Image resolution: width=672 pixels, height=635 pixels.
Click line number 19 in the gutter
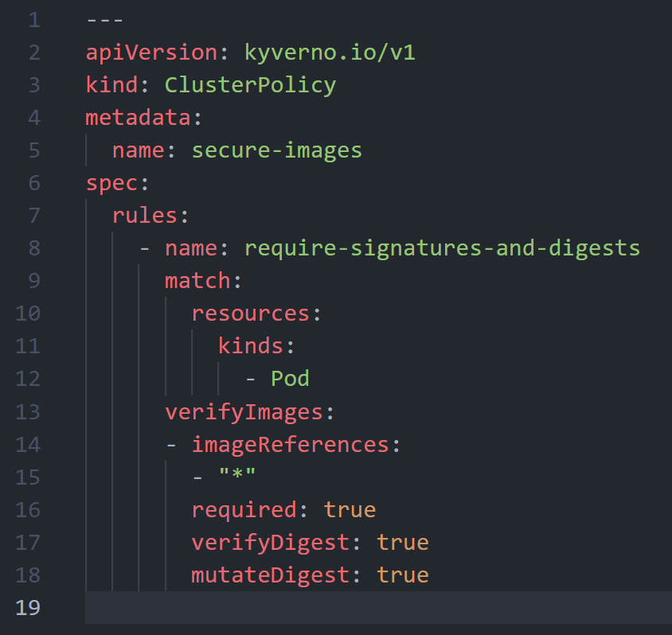(x=28, y=608)
